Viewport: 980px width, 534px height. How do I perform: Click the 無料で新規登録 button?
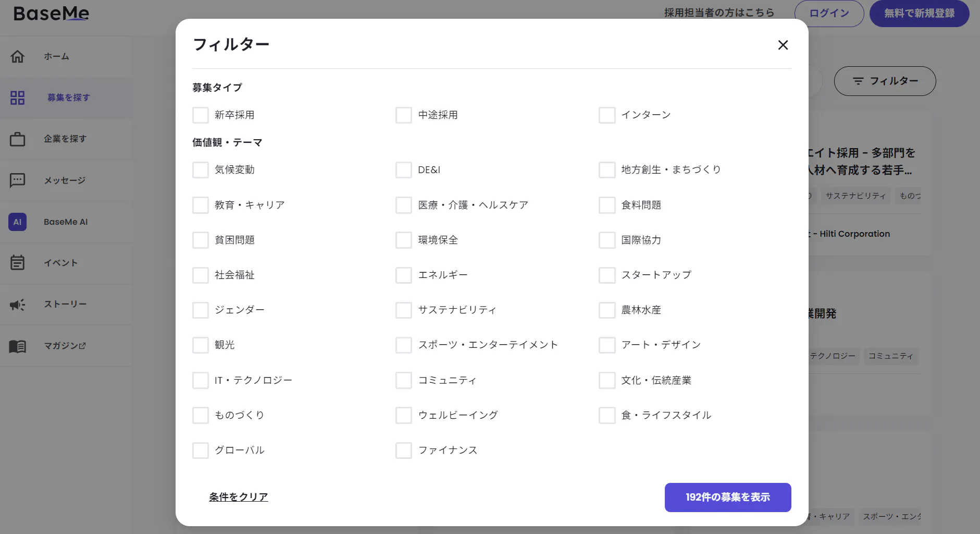click(919, 14)
